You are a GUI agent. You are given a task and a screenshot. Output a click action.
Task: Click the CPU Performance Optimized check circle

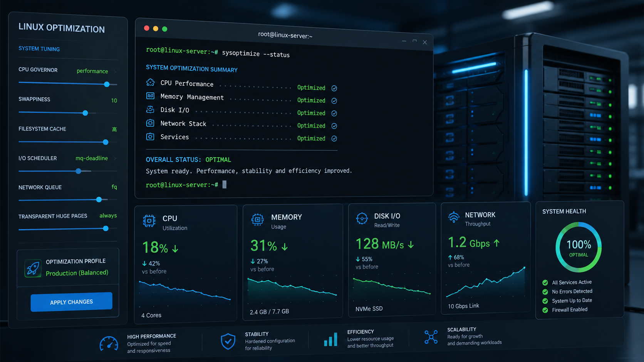334,88
